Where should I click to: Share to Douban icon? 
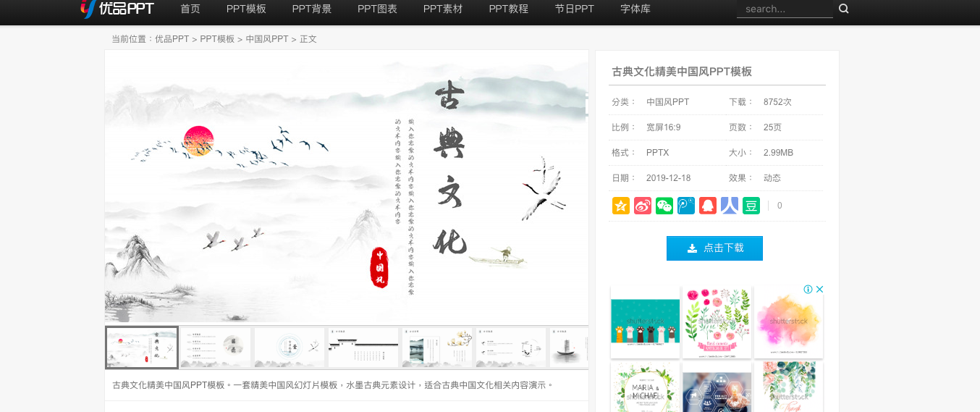[751, 206]
